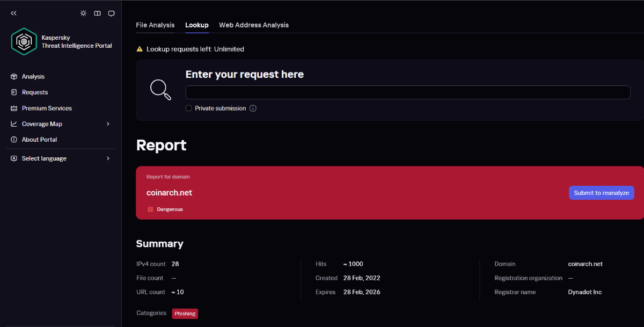
Task: Click the Premium Services crown icon
Action: tap(14, 108)
